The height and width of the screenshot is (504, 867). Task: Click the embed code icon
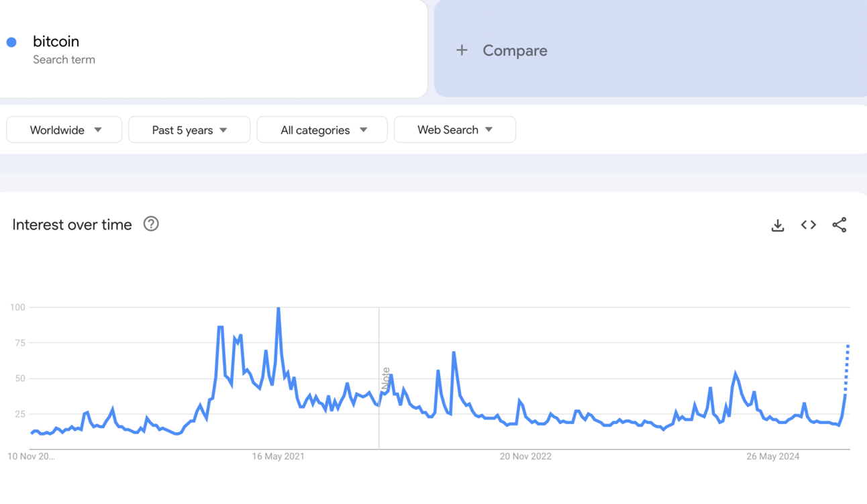(809, 225)
